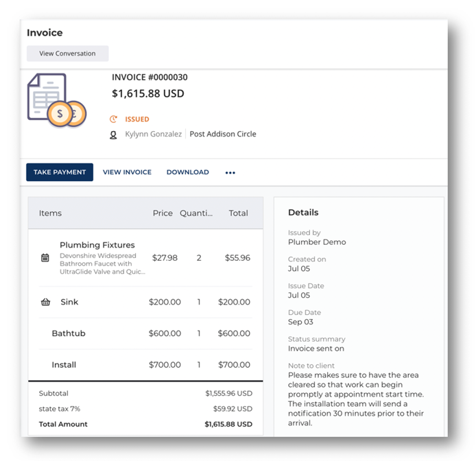476x461 pixels.
Task: Click Post Addison Circle location
Action: coord(223,134)
